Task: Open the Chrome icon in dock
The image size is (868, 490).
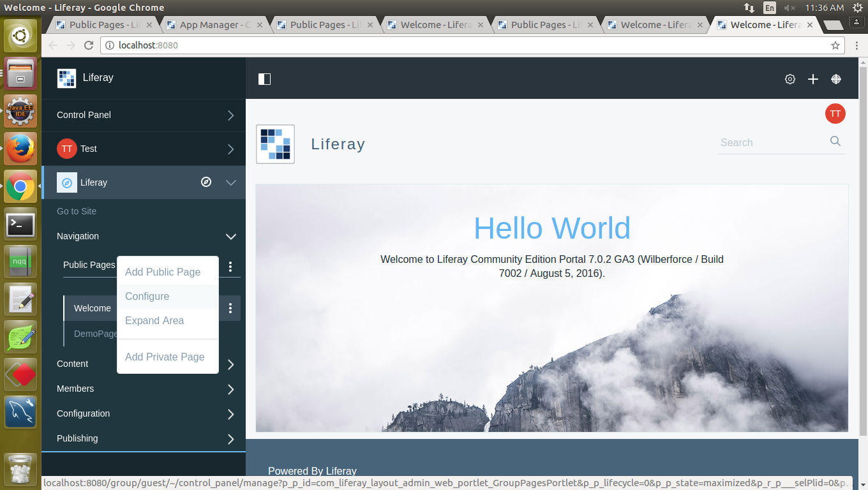Action: coord(20,186)
